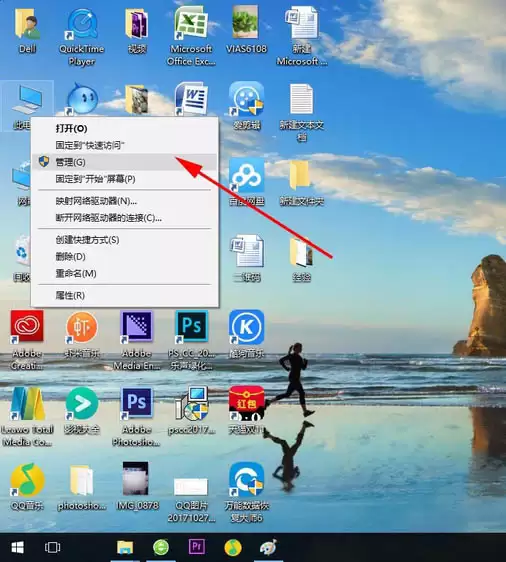Open Premiere Pro from the taskbar
Viewport: 506px width, 562px height.
[197, 547]
